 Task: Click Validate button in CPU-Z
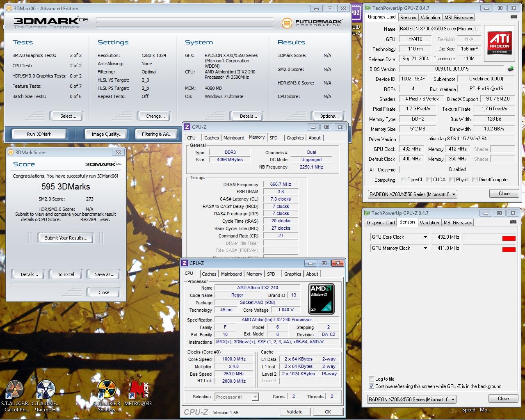pos(294,412)
